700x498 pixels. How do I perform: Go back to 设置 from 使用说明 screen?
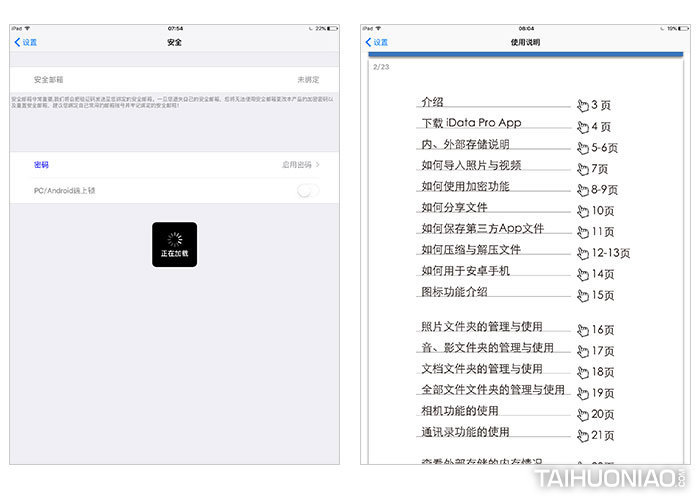(x=377, y=42)
